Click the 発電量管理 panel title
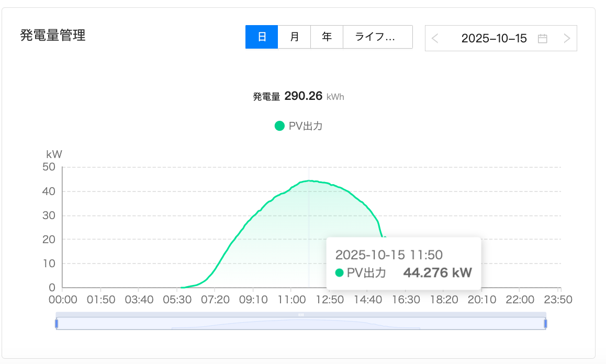606x364 pixels. 53,36
